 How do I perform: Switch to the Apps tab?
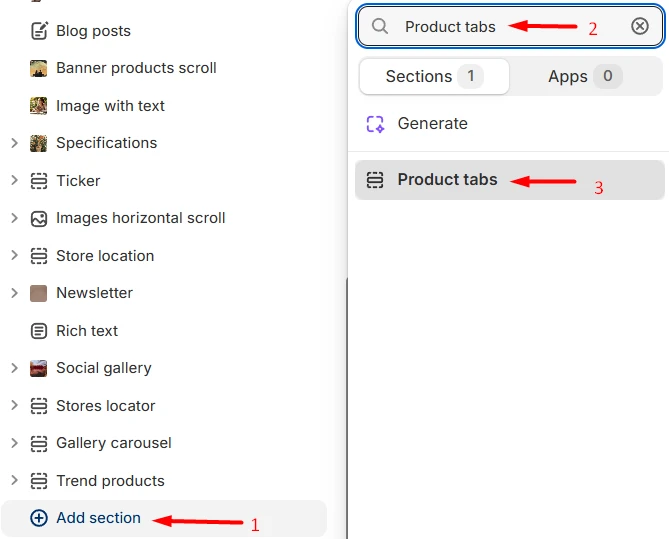click(x=585, y=76)
